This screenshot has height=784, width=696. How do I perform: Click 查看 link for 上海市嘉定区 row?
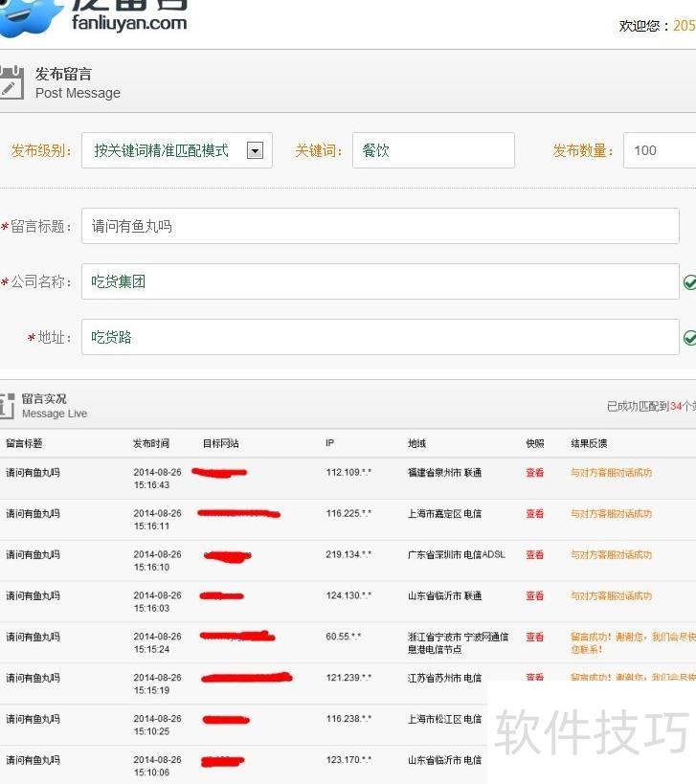pos(534,513)
